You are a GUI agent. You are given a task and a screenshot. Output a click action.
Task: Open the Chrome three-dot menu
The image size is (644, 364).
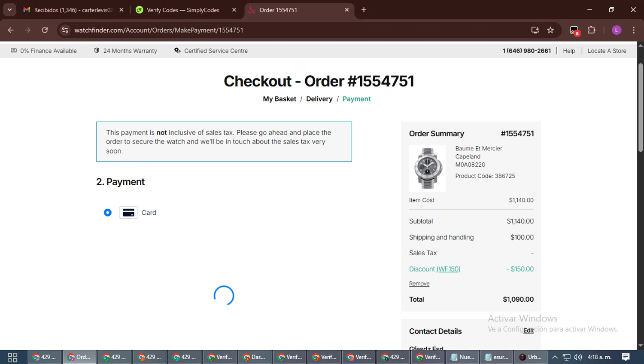tap(634, 30)
